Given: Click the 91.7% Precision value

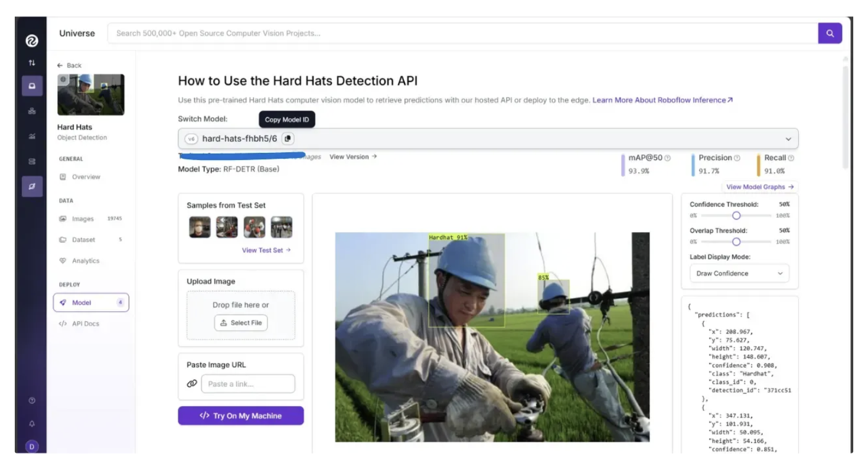Looking at the screenshot, I should point(709,171).
